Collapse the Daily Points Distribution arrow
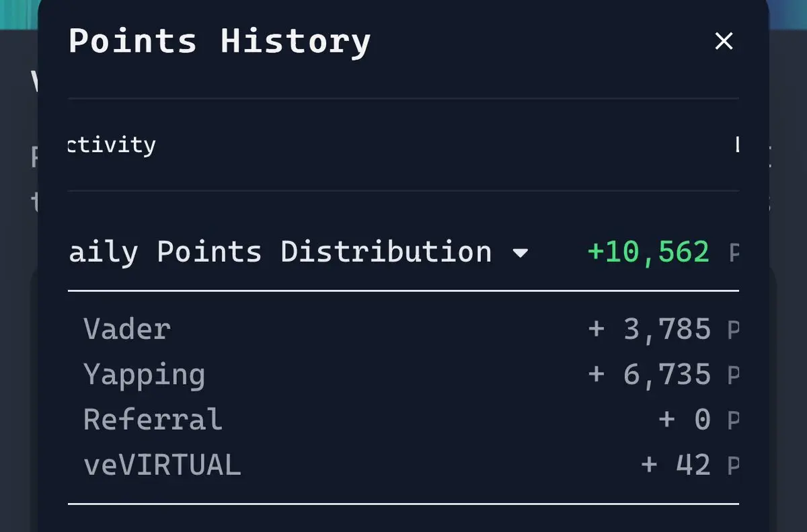 point(520,254)
